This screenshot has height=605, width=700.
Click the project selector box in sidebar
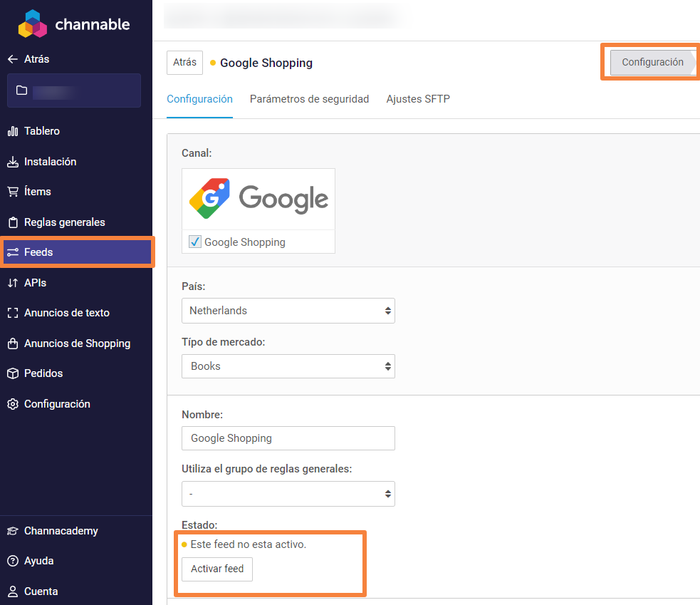pos(74,91)
